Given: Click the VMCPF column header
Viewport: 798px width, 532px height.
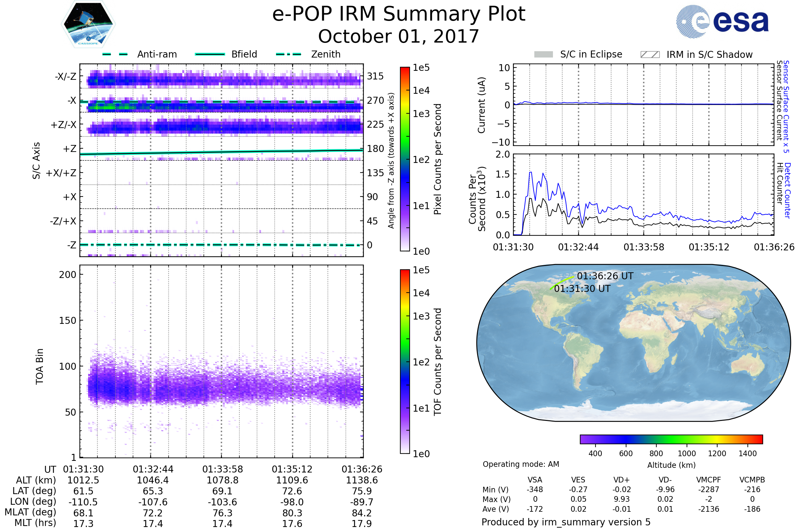Looking at the screenshot, I should [709, 480].
